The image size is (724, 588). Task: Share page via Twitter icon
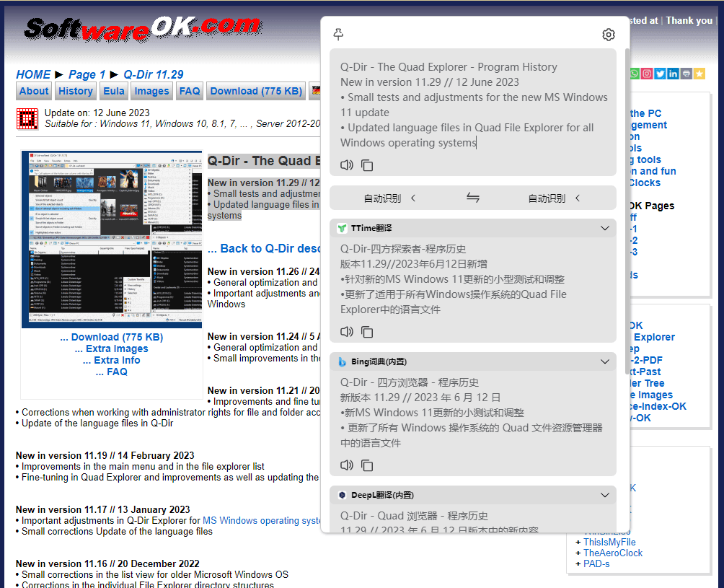(x=661, y=74)
